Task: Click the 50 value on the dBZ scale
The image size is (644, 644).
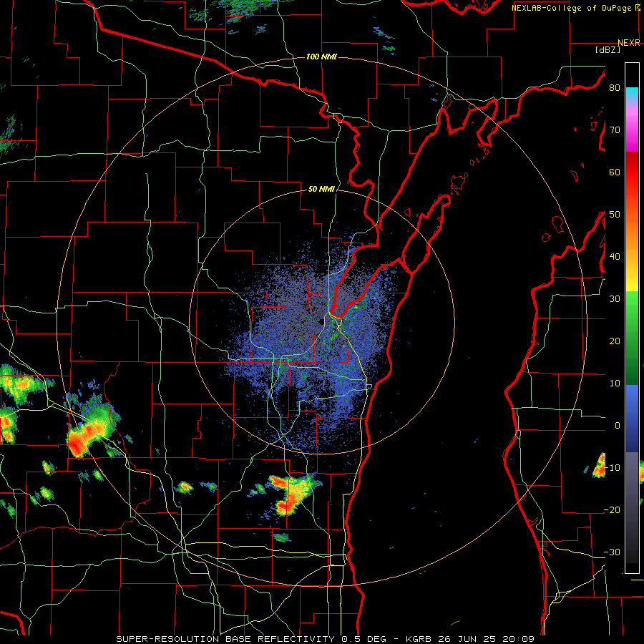Action: click(x=615, y=215)
